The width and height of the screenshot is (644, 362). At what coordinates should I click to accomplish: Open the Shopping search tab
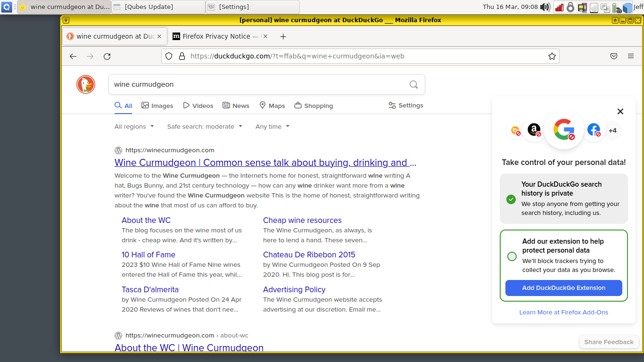[314, 106]
